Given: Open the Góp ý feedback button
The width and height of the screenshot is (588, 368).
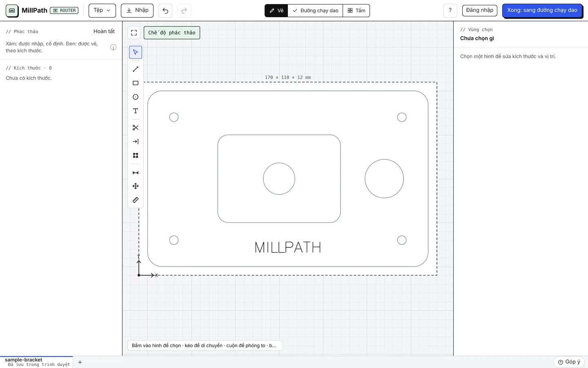Looking at the screenshot, I should [569, 362].
